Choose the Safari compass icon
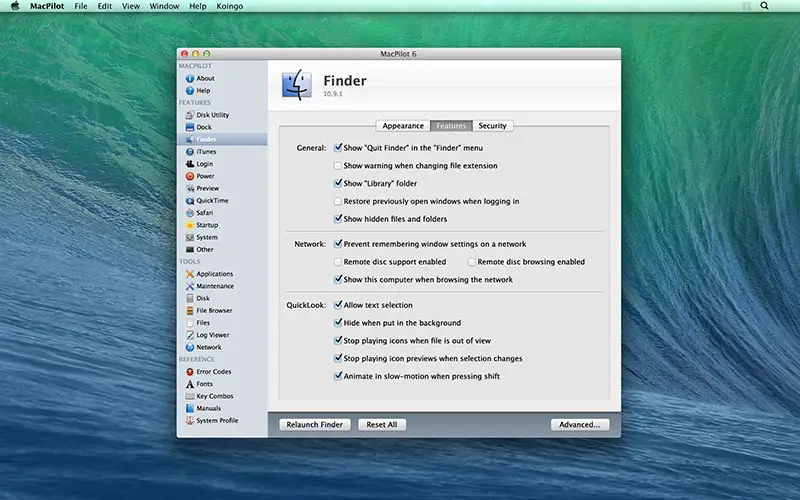Viewport: 800px width, 500px height. pos(190,213)
